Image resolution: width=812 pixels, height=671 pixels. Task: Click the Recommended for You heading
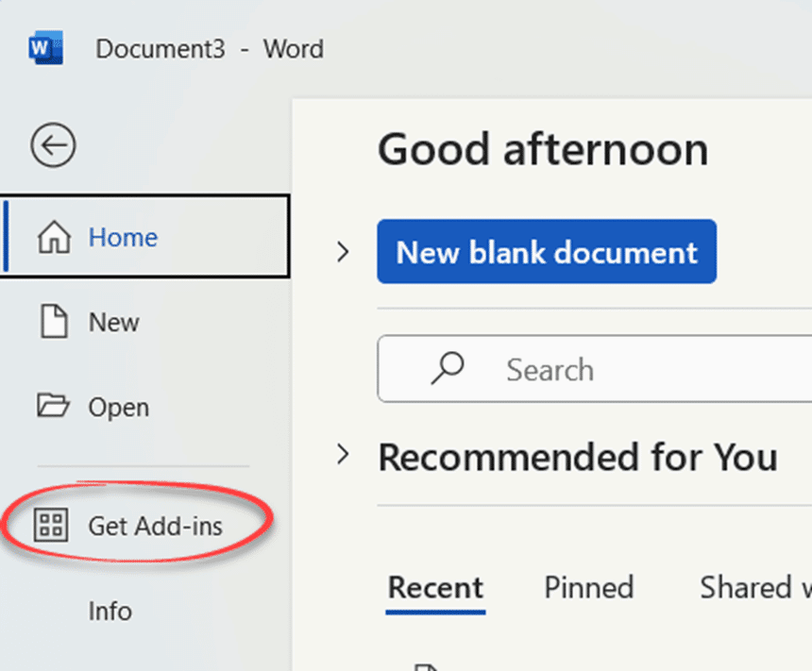578,458
